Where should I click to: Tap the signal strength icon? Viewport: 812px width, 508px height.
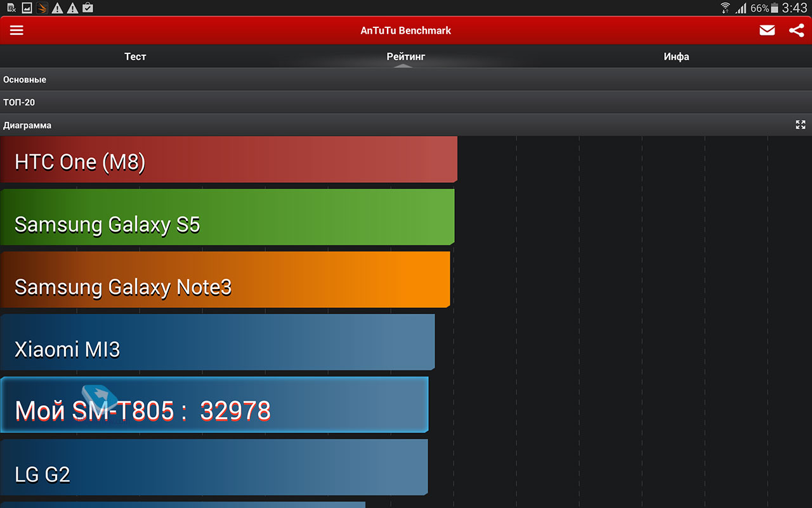[x=740, y=8]
